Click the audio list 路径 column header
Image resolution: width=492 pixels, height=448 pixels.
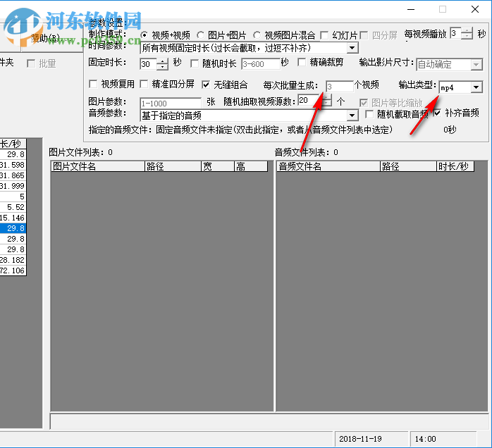point(408,166)
